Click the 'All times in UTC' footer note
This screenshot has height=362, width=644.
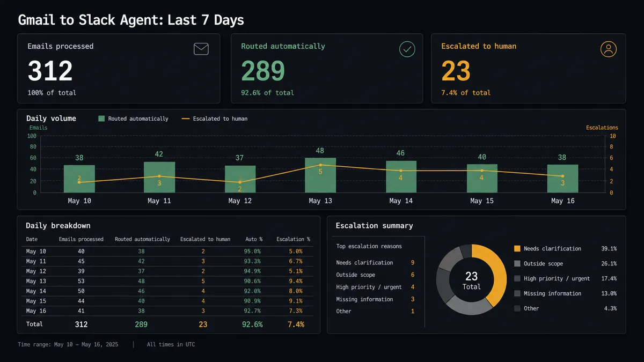171,344
